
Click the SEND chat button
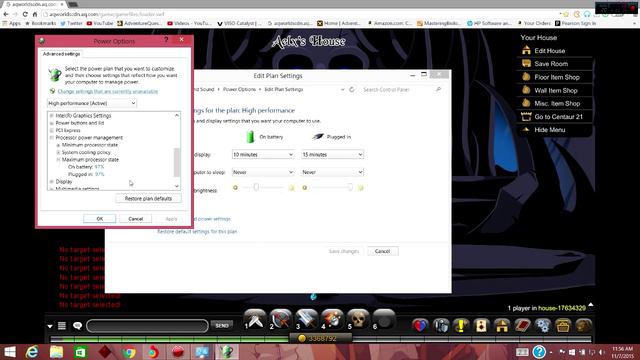pos(222,325)
